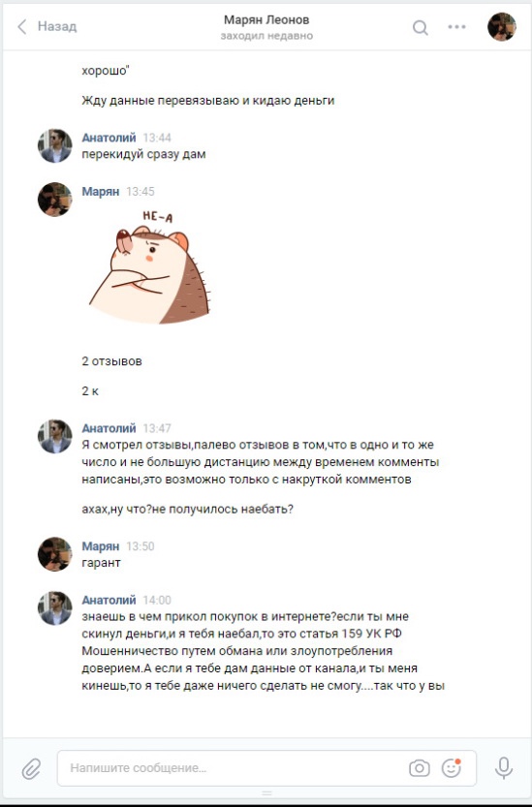Click the paperclip attachment icon
This screenshot has height=807, width=532.
31,769
